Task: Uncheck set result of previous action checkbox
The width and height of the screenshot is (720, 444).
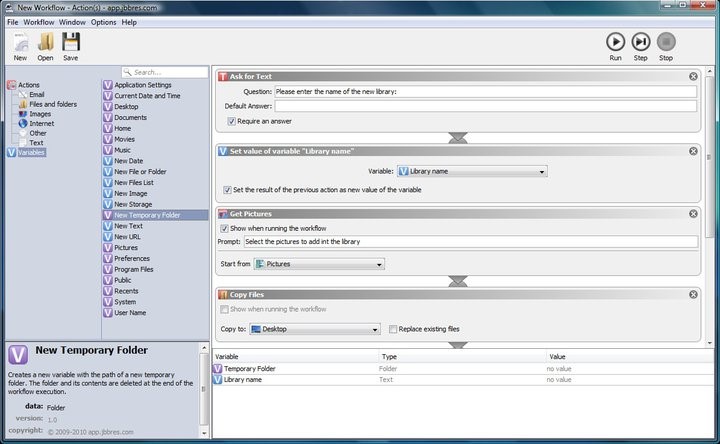Action: [x=226, y=189]
